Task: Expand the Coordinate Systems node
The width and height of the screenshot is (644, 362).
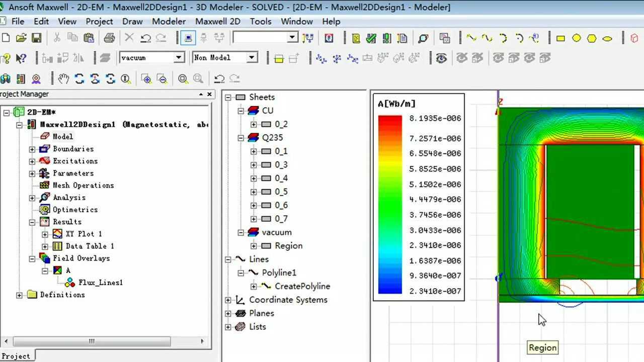Action: click(x=228, y=300)
